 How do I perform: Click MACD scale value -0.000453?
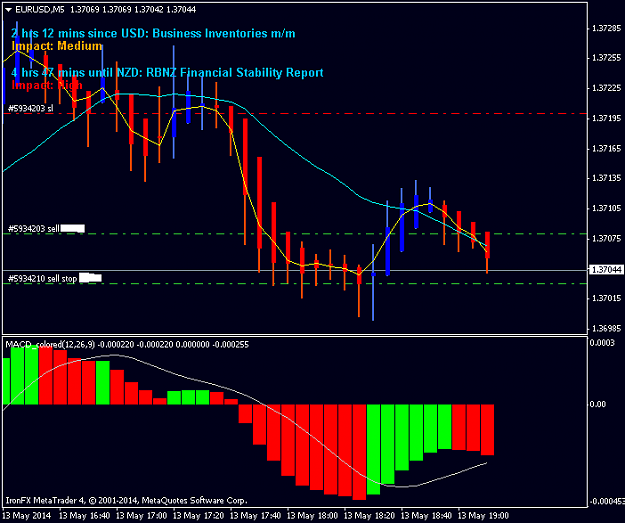tap(607, 501)
